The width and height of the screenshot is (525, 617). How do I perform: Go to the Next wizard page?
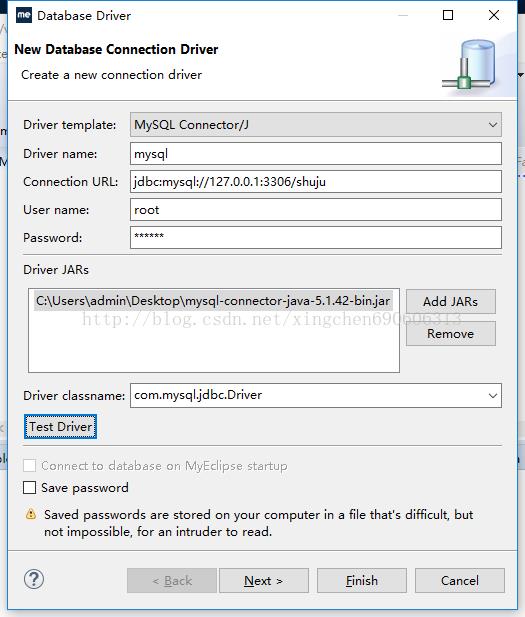coord(264,580)
